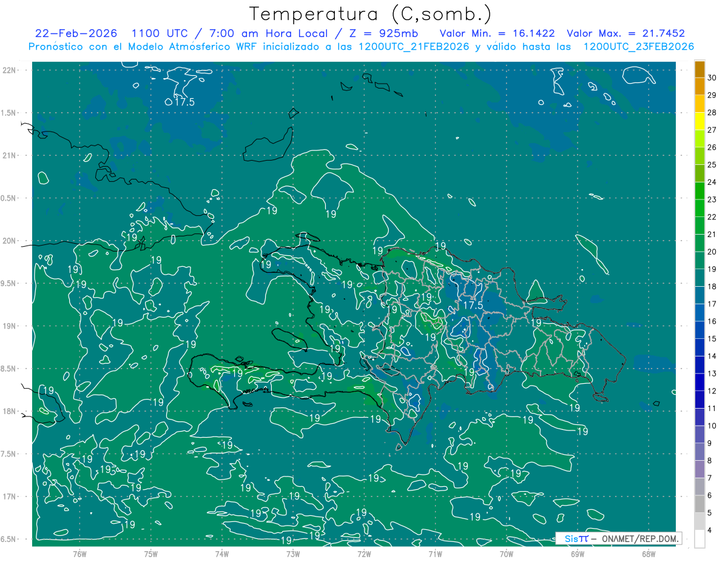Click "Pronóstico con el Modelo Atmósferico WRF" text
728x562 pixels.
(144, 46)
